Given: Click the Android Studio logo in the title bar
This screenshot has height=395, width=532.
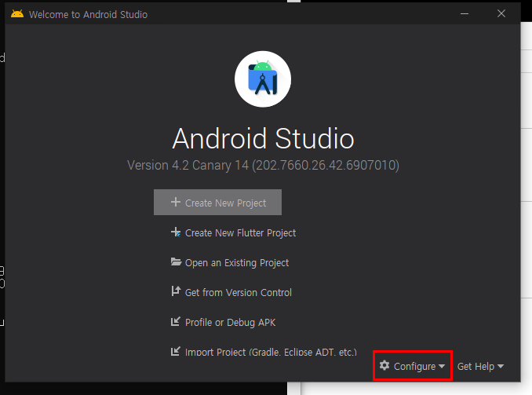Looking at the screenshot, I should pyautogui.click(x=17, y=14).
